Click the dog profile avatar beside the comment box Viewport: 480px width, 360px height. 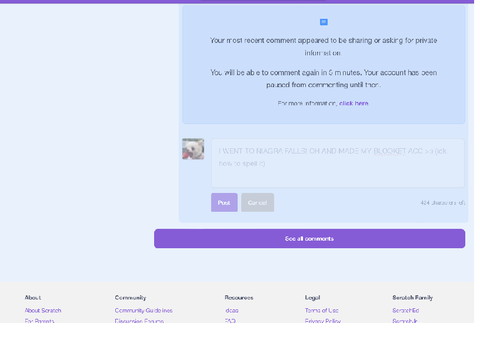coord(193,149)
